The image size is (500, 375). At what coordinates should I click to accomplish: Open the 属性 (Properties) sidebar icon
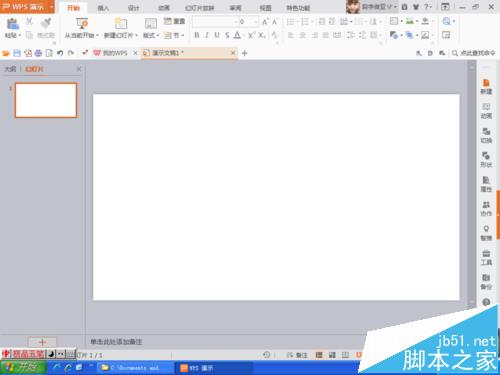(x=486, y=184)
